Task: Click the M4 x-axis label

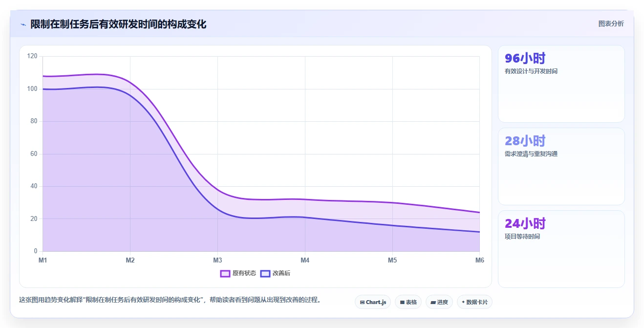Action: click(x=305, y=260)
